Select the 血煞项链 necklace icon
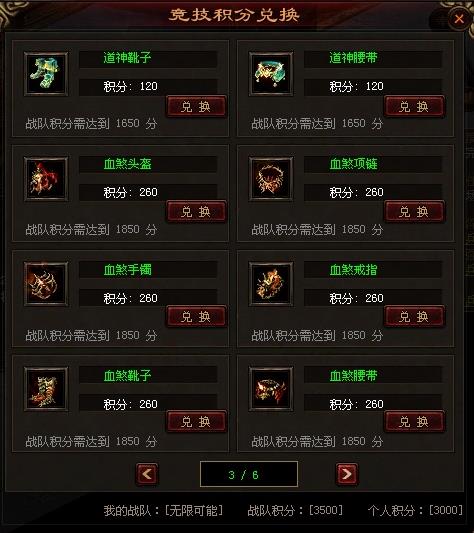Viewport: 474px width, 533px height. 271,179
